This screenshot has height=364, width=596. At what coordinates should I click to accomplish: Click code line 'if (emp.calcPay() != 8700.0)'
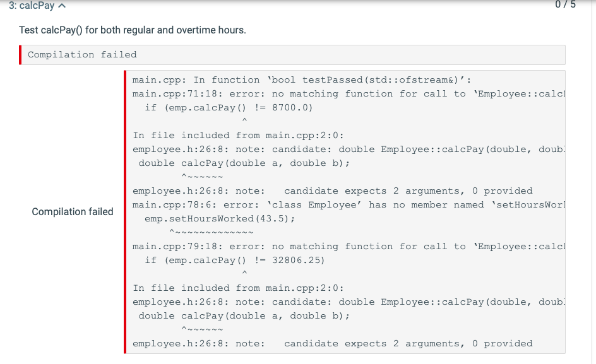[229, 107]
